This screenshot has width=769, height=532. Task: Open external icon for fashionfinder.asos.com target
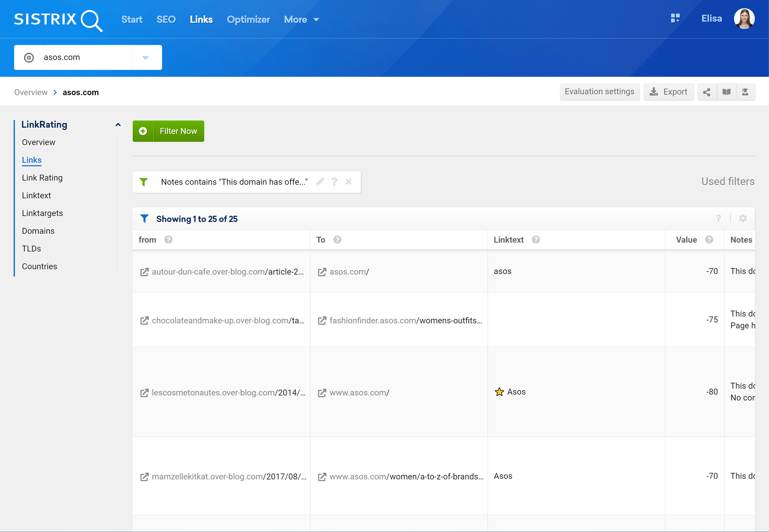[x=322, y=321]
